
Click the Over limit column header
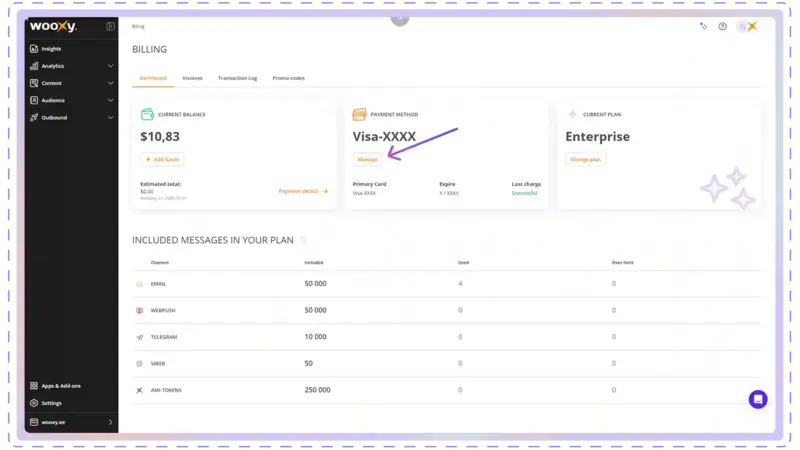[622, 262]
